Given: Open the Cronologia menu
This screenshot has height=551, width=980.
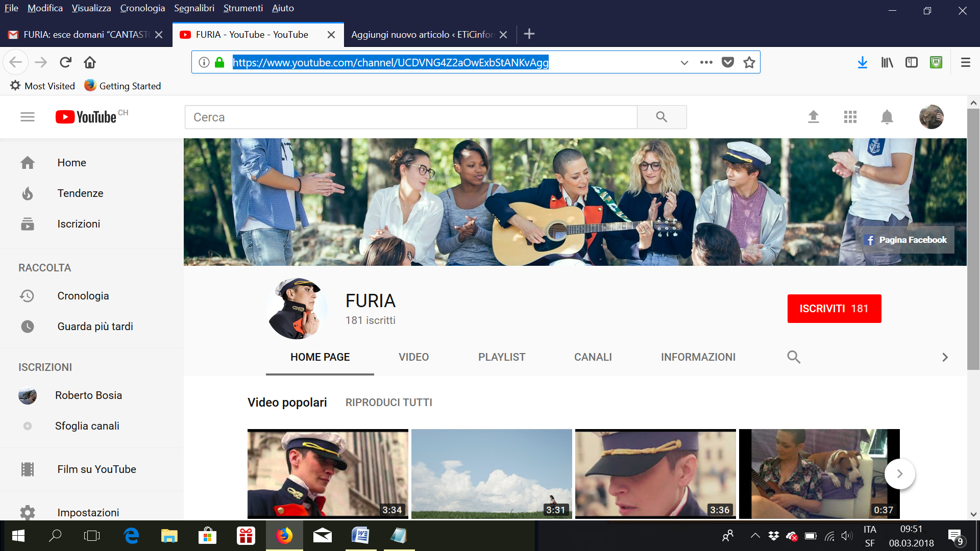Looking at the screenshot, I should [x=142, y=8].
